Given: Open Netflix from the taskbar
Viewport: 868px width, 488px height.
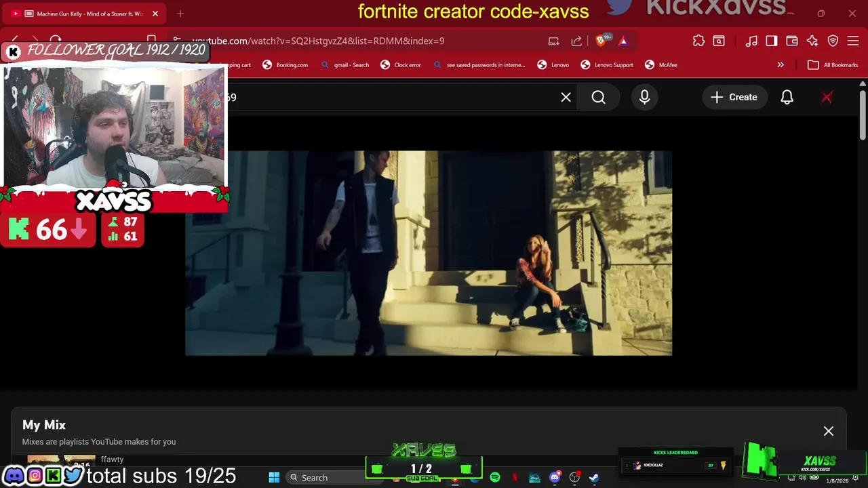Looking at the screenshot, I should [x=515, y=478].
